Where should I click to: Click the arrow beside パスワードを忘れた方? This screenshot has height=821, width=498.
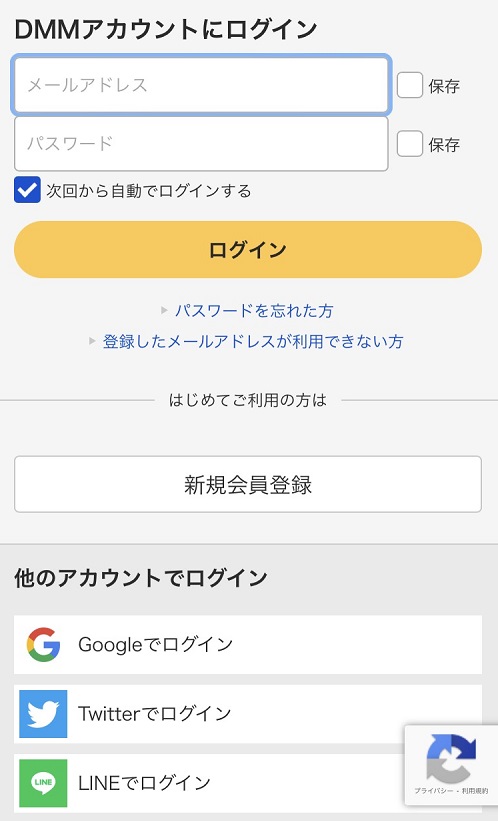[x=164, y=310]
